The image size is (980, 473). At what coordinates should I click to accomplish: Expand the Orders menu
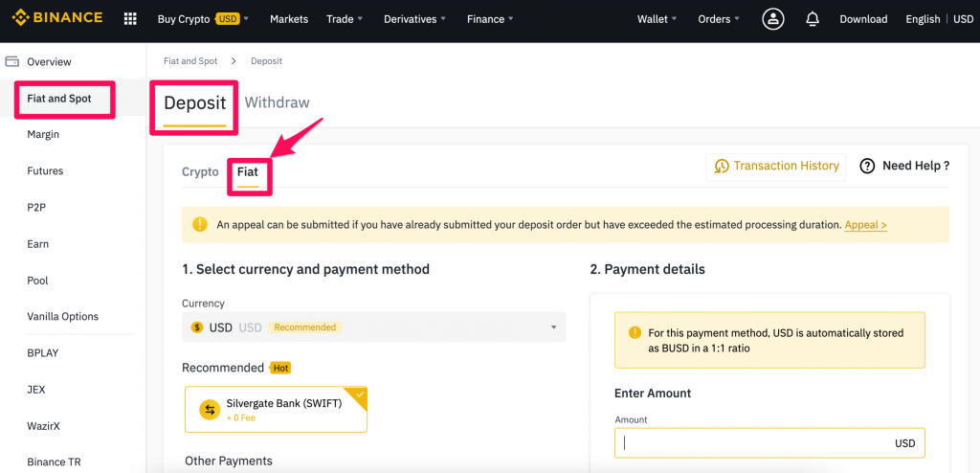(x=719, y=19)
